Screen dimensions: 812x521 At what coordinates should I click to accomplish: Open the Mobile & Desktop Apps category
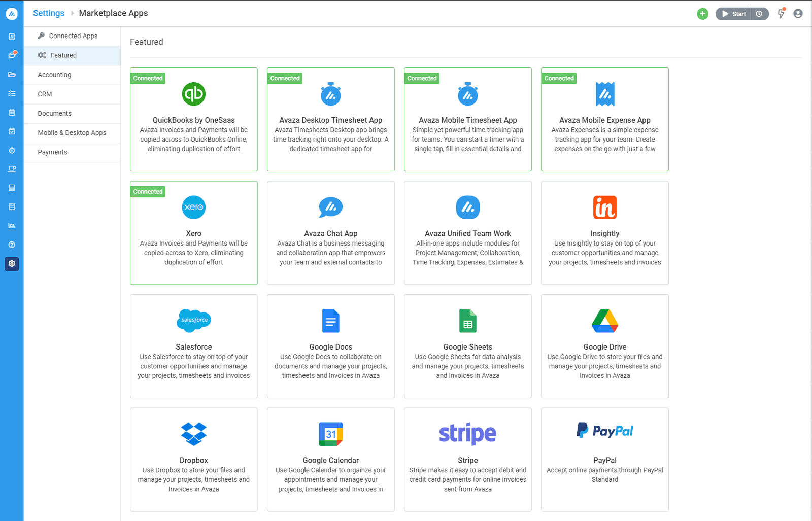point(72,133)
